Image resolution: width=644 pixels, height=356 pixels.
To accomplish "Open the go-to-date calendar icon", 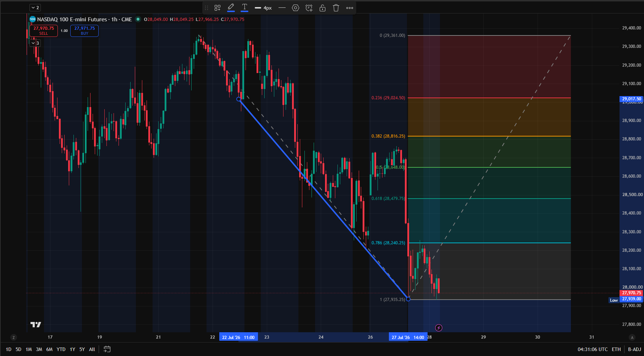I will click(x=107, y=349).
